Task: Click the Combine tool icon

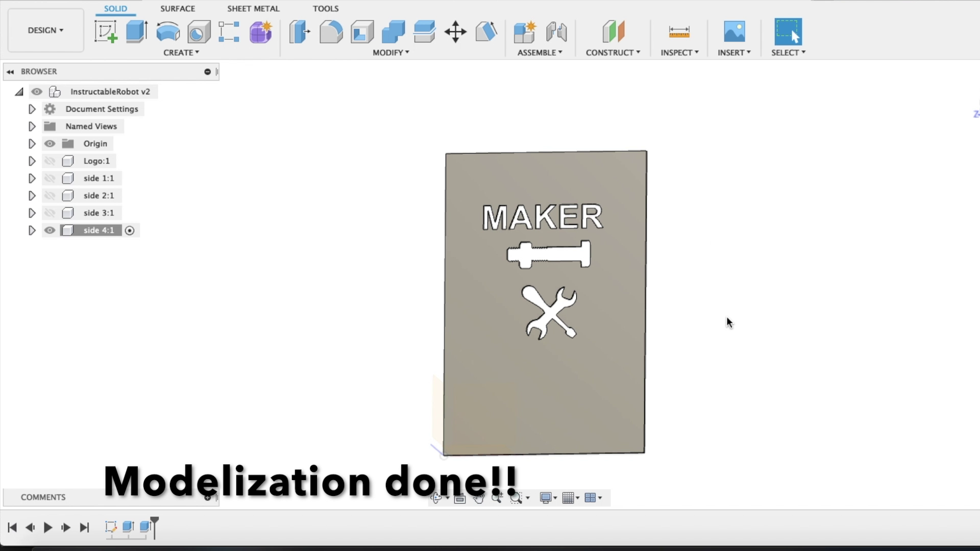Action: click(x=393, y=32)
